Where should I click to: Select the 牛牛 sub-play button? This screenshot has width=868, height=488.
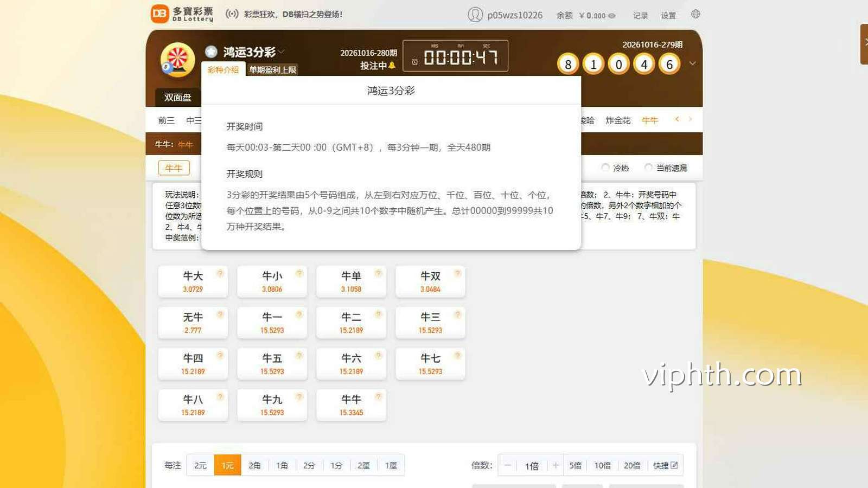(x=174, y=168)
